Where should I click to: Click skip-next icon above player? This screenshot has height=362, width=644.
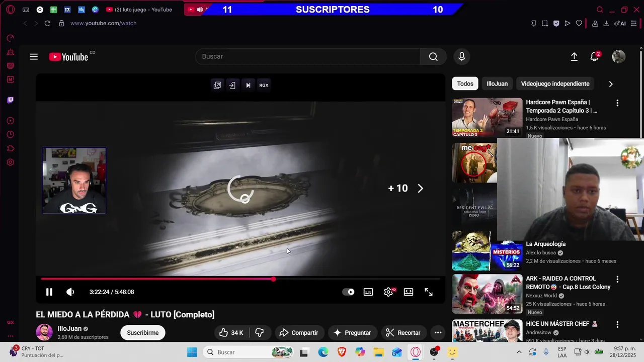tap(248, 85)
